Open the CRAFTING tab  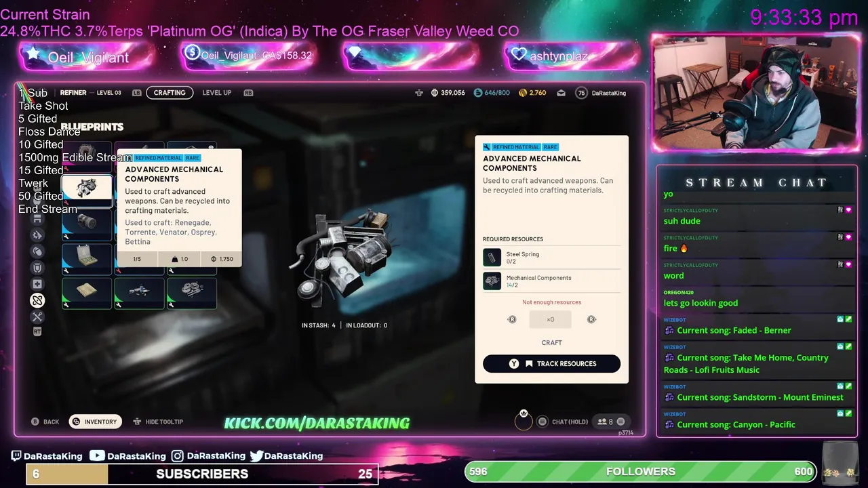[x=170, y=93]
